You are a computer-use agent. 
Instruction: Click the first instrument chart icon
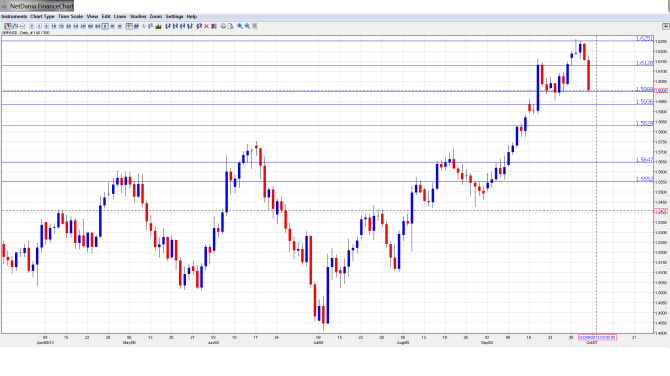(x=8, y=26)
